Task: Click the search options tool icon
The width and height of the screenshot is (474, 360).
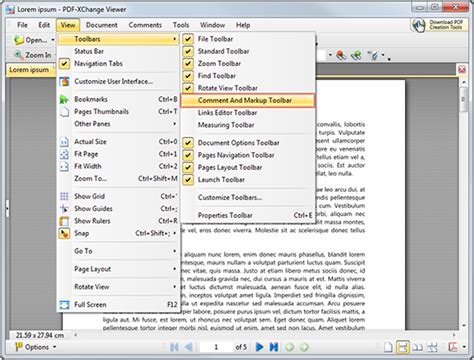Action: point(373,55)
